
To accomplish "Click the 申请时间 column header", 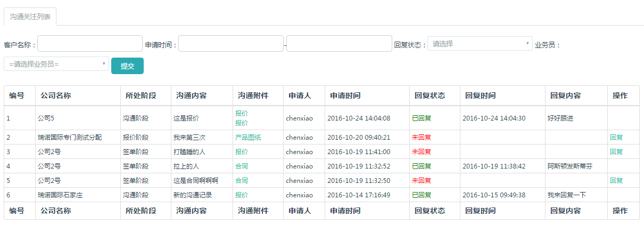I will (345, 96).
